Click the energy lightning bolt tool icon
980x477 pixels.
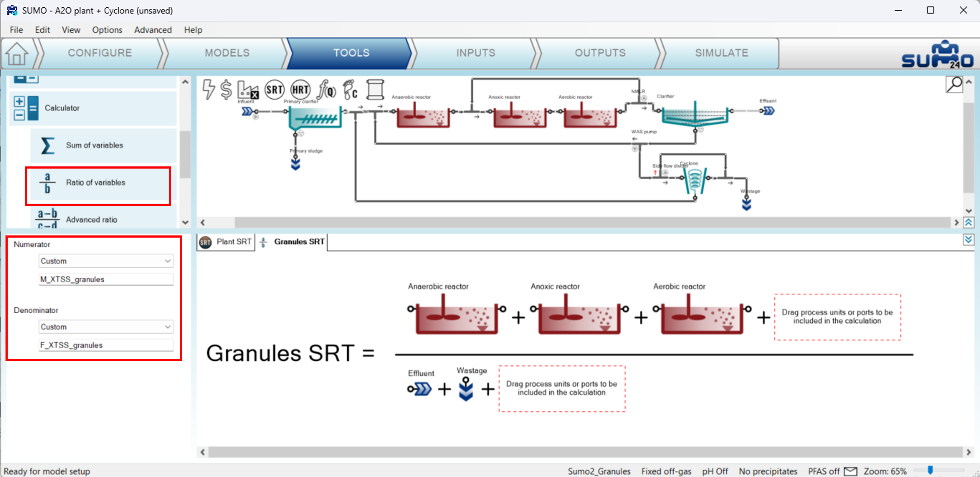[208, 89]
